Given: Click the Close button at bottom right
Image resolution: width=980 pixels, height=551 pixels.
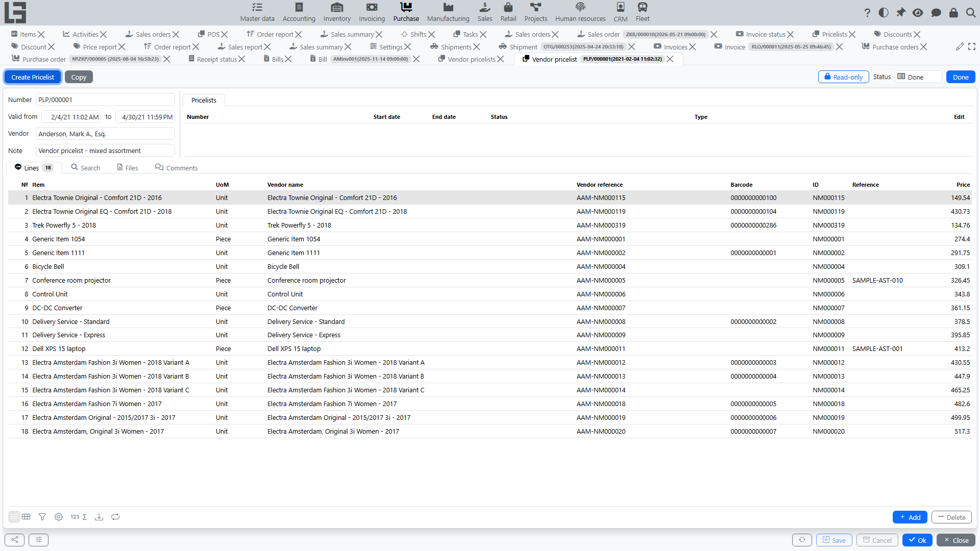Looking at the screenshot, I should click(956, 540).
